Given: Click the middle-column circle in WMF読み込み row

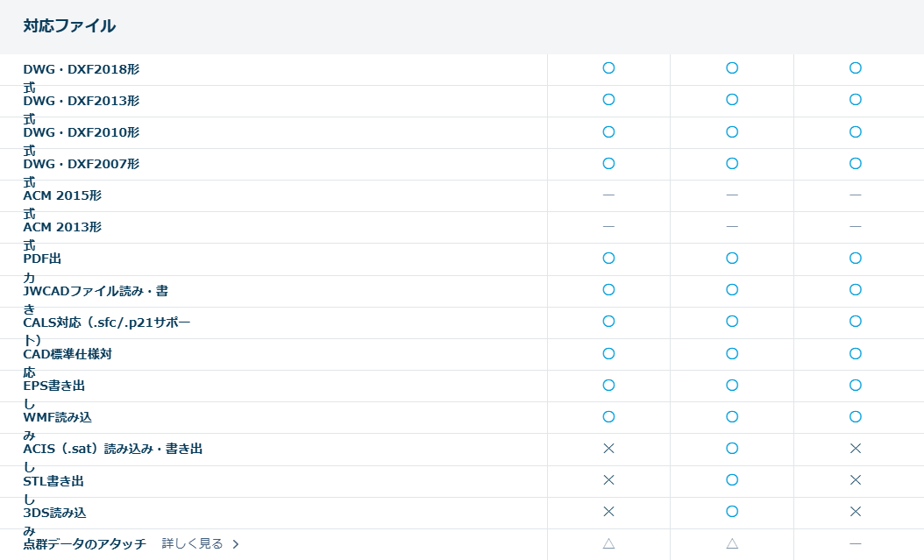Looking at the screenshot, I should tap(732, 417).
